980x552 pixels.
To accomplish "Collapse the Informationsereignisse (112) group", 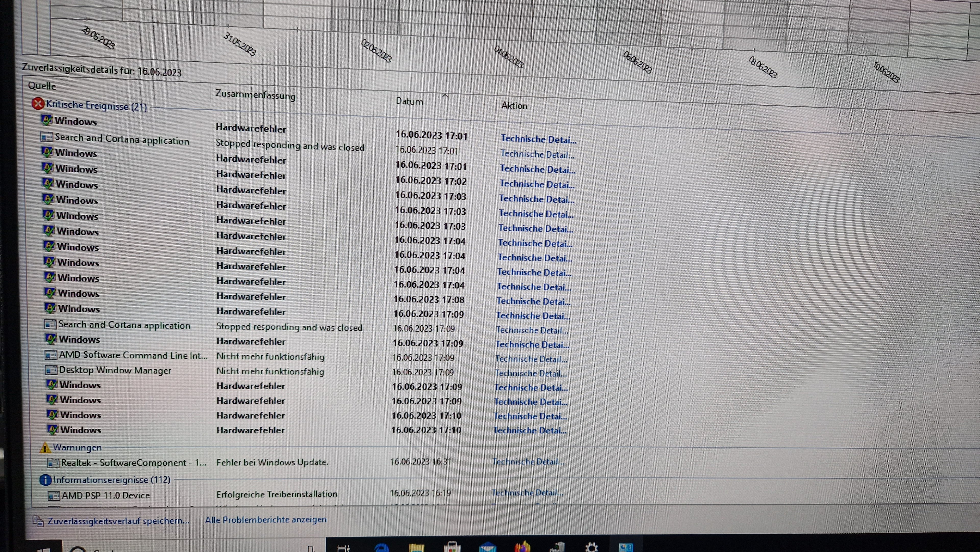I will (x=112, y=480).
